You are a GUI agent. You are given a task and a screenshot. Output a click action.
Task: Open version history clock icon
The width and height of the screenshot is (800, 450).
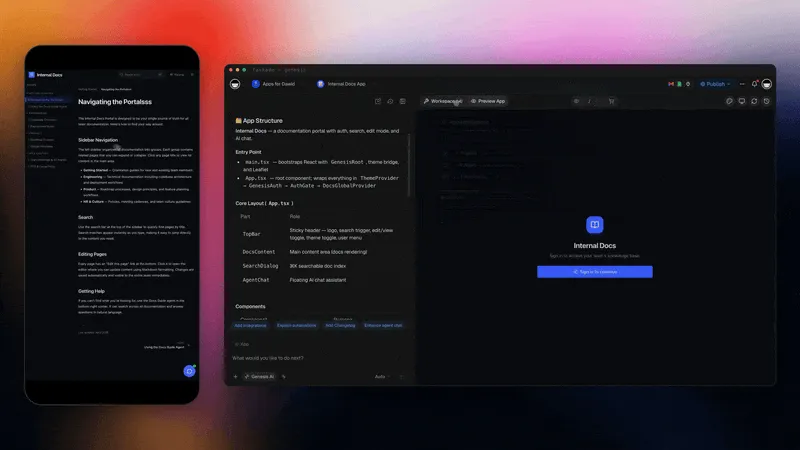tap(766, 101)
